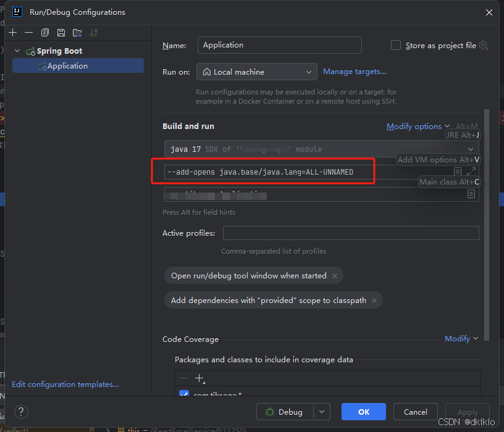Viewport: 504px width, 432px height.
Task: Close the Run/Debug Configurations dialog
Action: pos(489,12)
